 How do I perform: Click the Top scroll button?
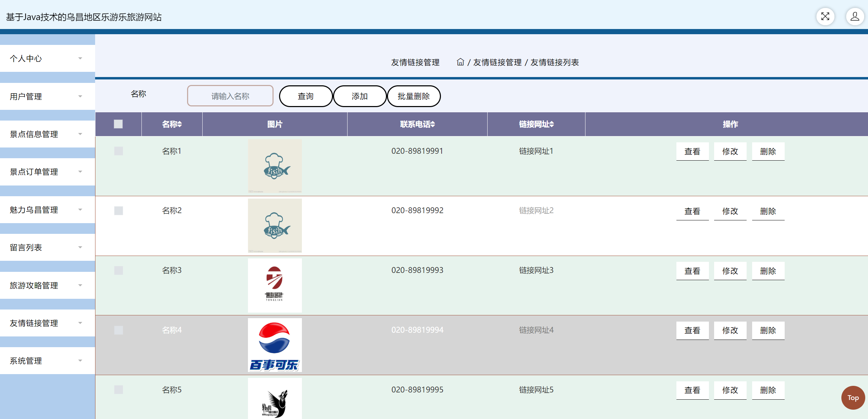click(853, 398)
